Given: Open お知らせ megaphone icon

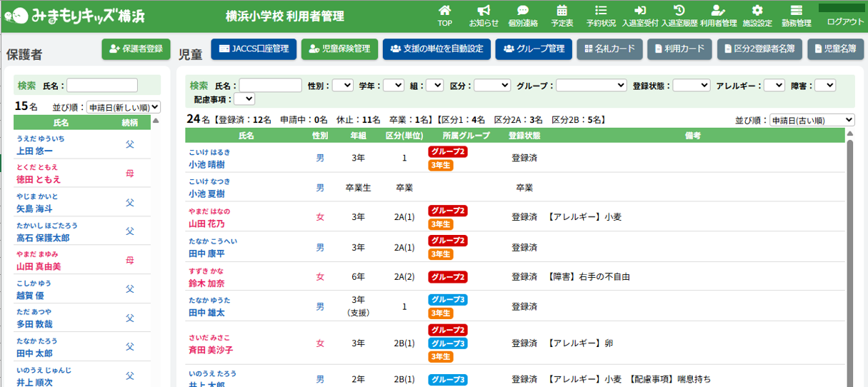Looking at the screenshot, I should pos(484,11).
